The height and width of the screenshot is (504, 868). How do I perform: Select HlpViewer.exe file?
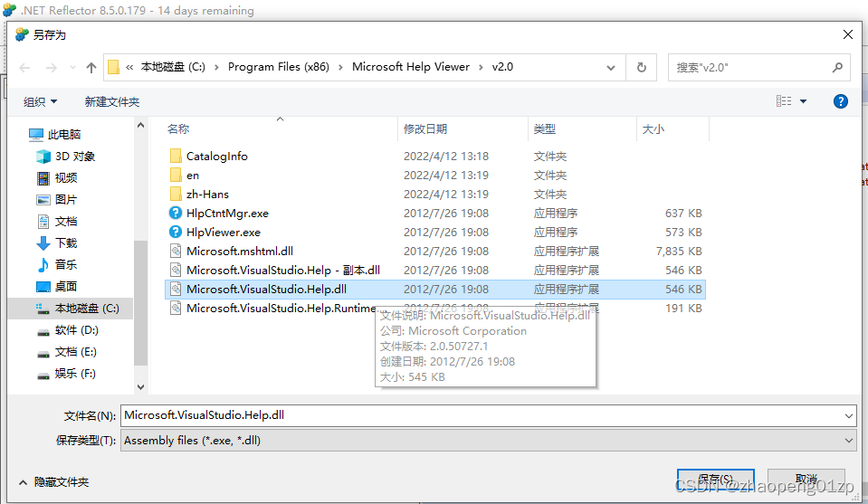pyautogui.click(x=434, y=233)
